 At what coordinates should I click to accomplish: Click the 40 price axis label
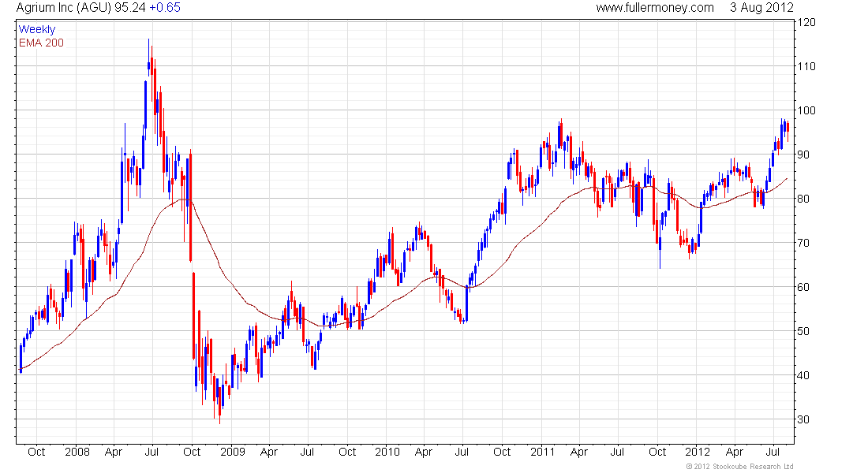point(803,375)
